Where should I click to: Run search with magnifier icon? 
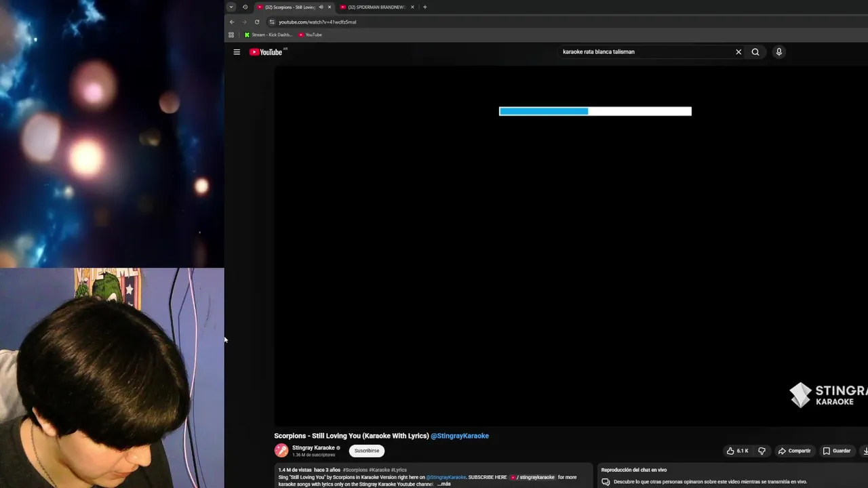(755, 52)
